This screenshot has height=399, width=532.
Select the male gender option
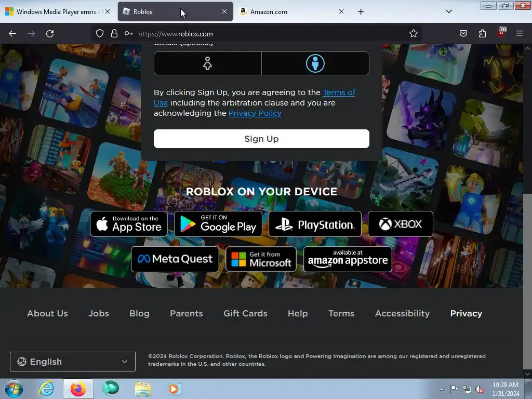tap(315, 63)
